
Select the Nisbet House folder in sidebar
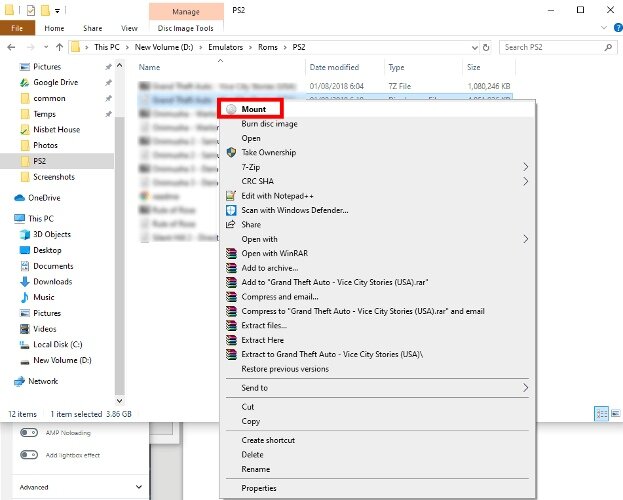[x=56, y=130]
